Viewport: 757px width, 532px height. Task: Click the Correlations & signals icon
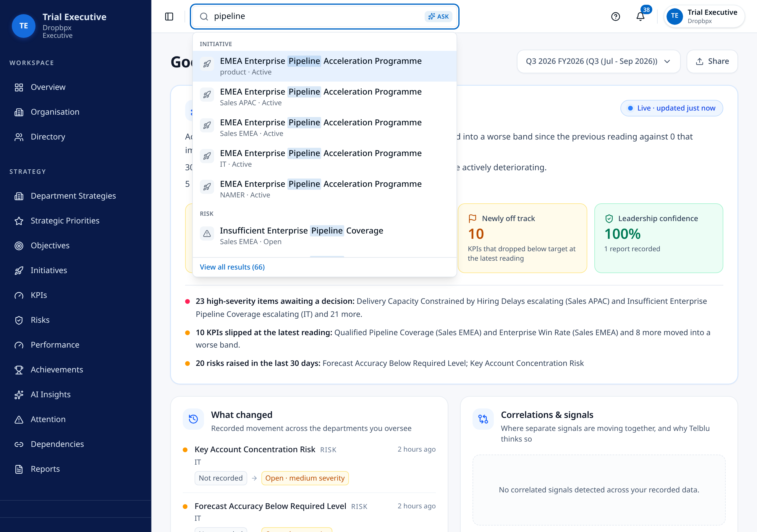pyautogui.click(x=483, y=419)
